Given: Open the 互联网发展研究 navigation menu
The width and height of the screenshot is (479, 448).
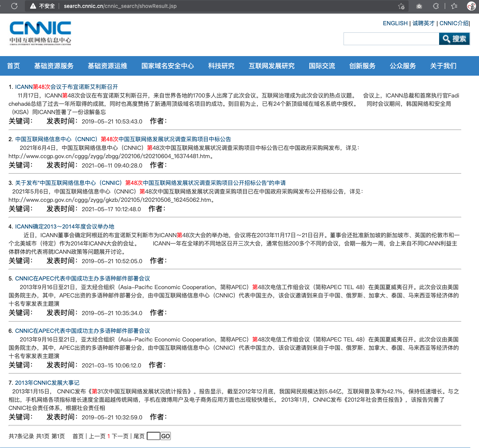Looking at the screenshot, I should (x=272, y=66).
